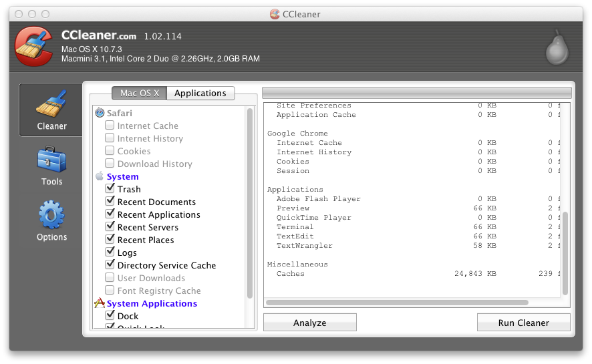Click the Safari compass icon

pos(100,113)
